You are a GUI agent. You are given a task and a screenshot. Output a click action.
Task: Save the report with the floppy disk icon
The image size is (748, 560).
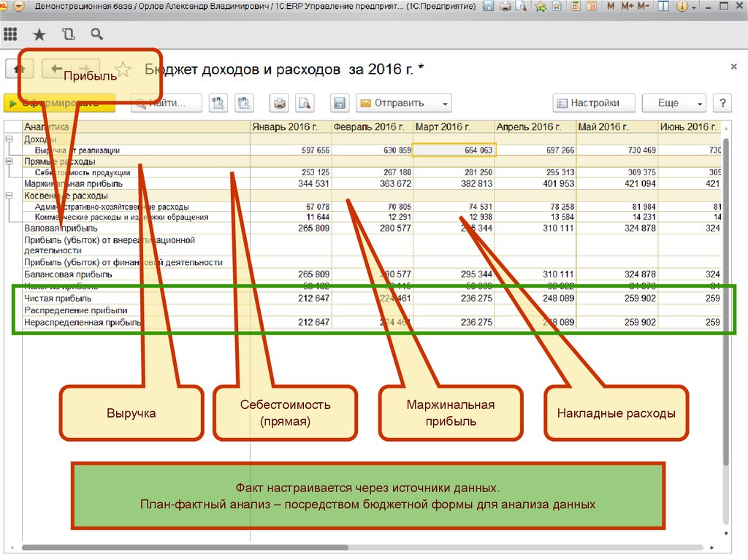tap(340, 103)
